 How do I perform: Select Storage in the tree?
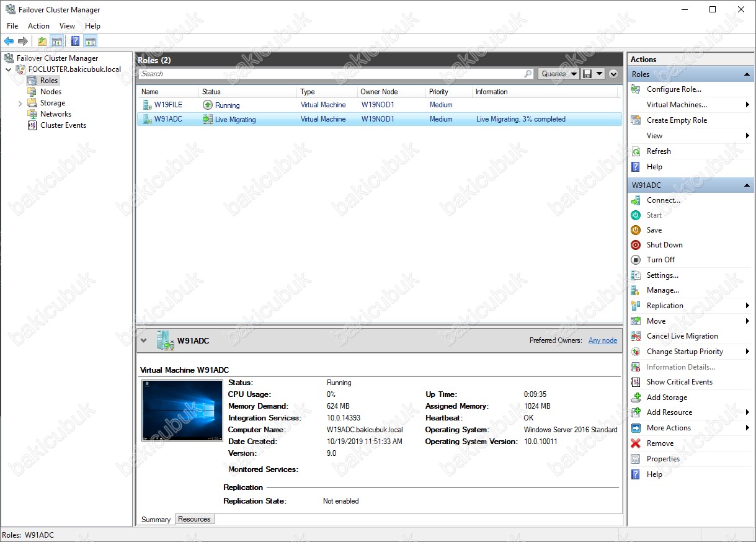(53, 103)
